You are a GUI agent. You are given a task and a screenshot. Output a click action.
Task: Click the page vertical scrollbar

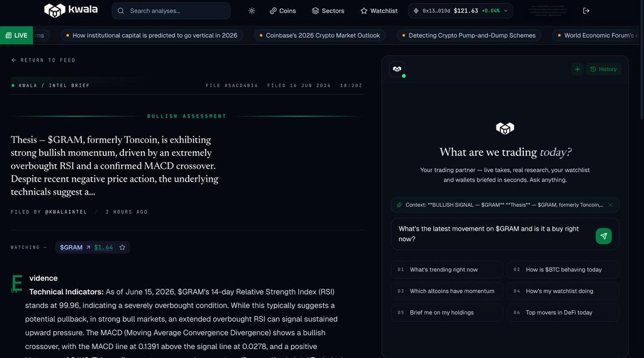click(641, 59)
